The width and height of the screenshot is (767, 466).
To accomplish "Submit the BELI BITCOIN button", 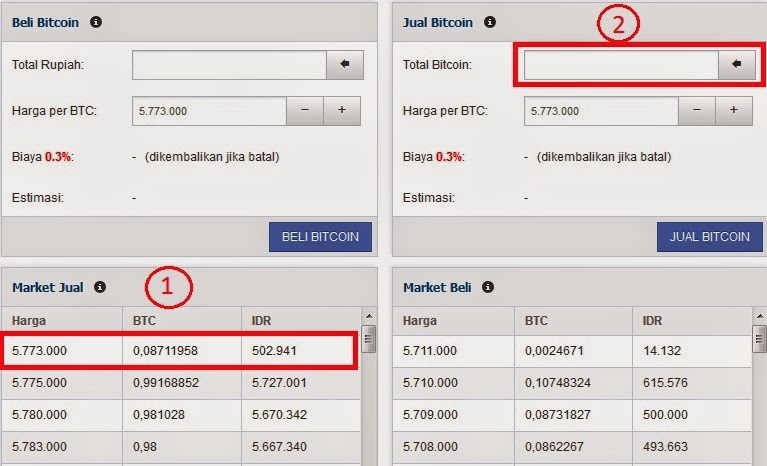I will pyautogui.click(x=320, y=237).
